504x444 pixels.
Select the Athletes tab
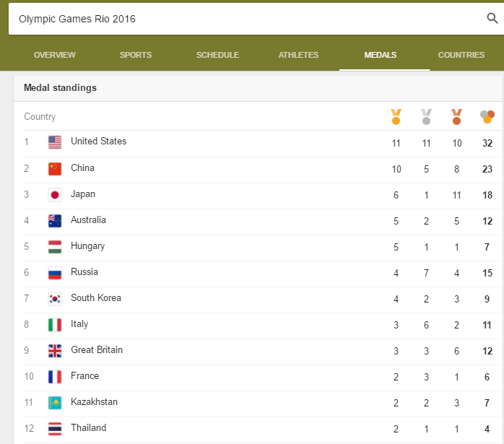(298, 55)
